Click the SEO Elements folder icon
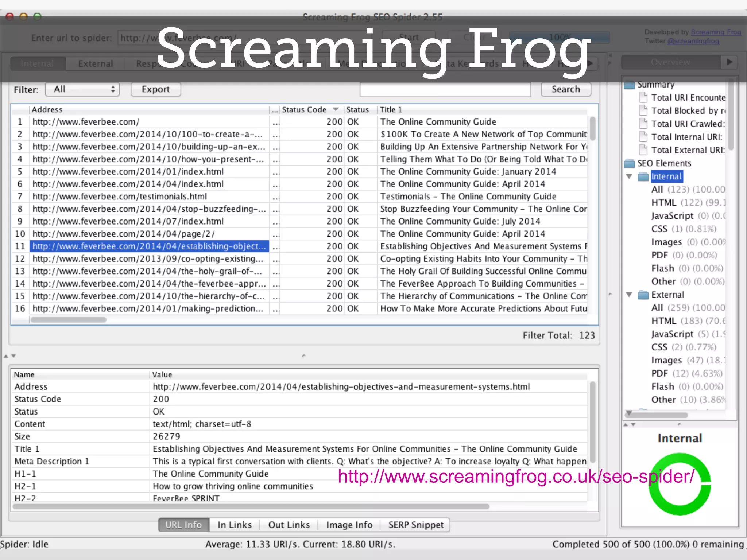The height and width of the screenshot is (560, 747). tap(630, 163)
